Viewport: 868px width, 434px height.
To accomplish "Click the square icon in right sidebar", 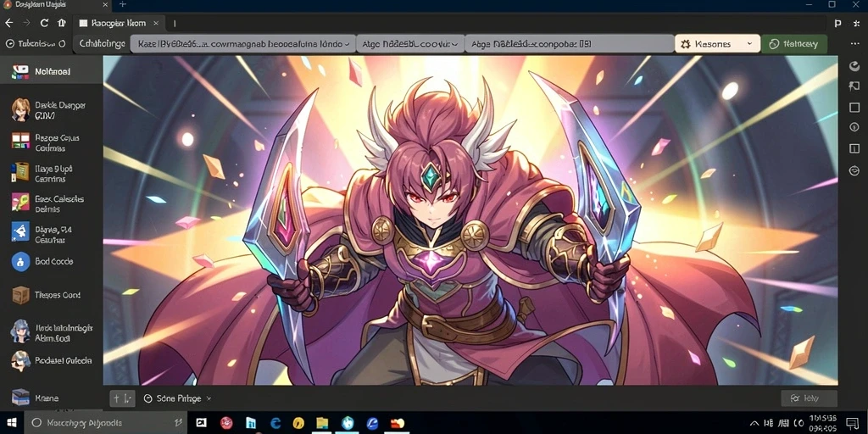I will click(854, 107).
